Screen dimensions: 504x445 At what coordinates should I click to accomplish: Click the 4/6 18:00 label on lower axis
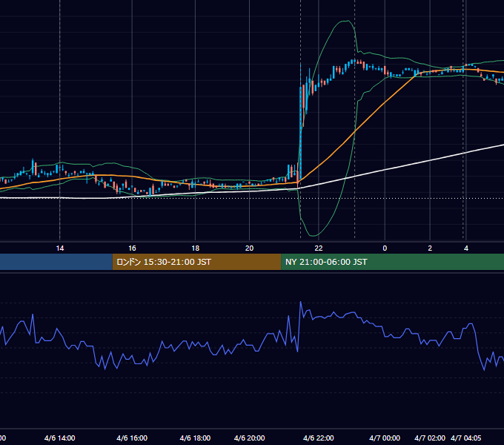pyautogui.click(x=195, y=438)
